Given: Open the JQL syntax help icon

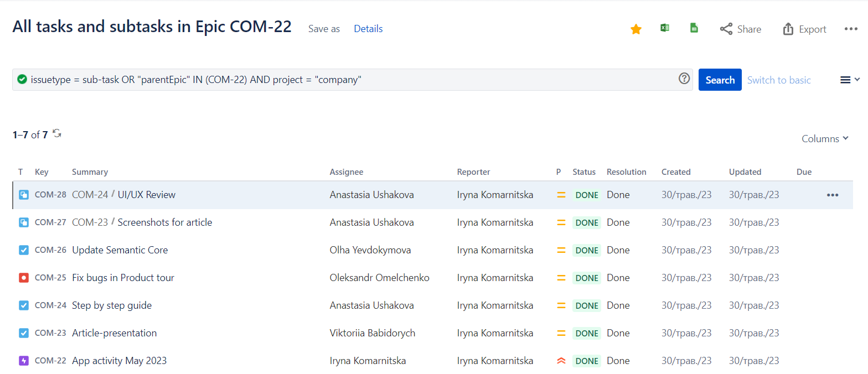Looking at the screenshot, I should pos(684,79).
